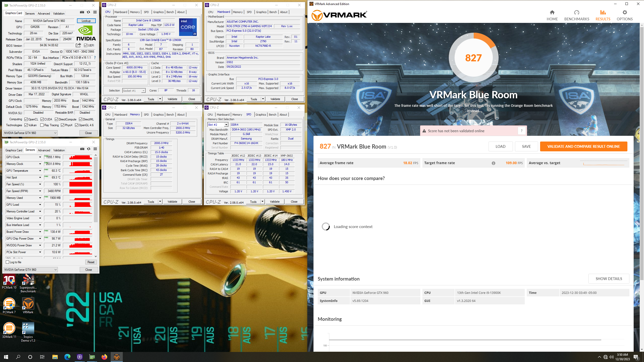Open the hamburger menu in GPU-Z Graphics Card window

[x=95, y=12]
